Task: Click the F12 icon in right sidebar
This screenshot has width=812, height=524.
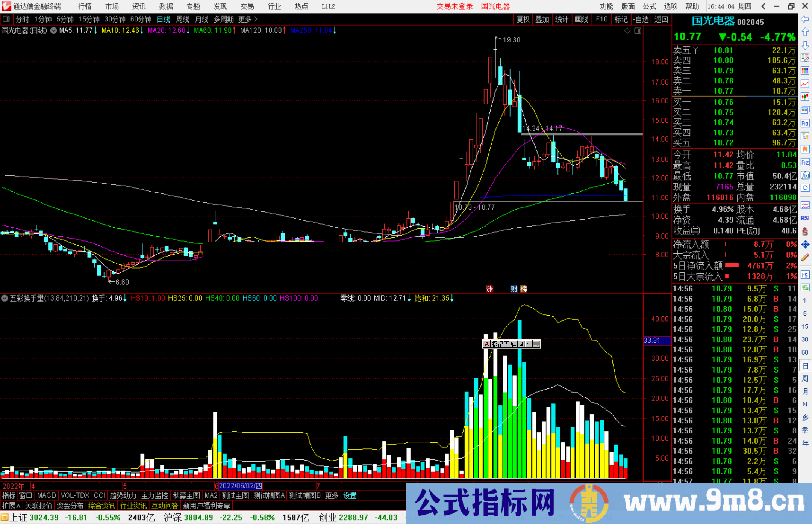Action: point(805,162)
